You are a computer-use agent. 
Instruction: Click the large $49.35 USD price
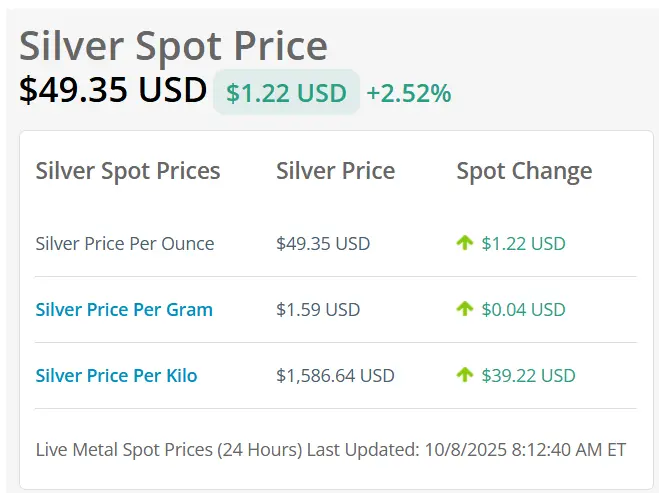[113, 90]
